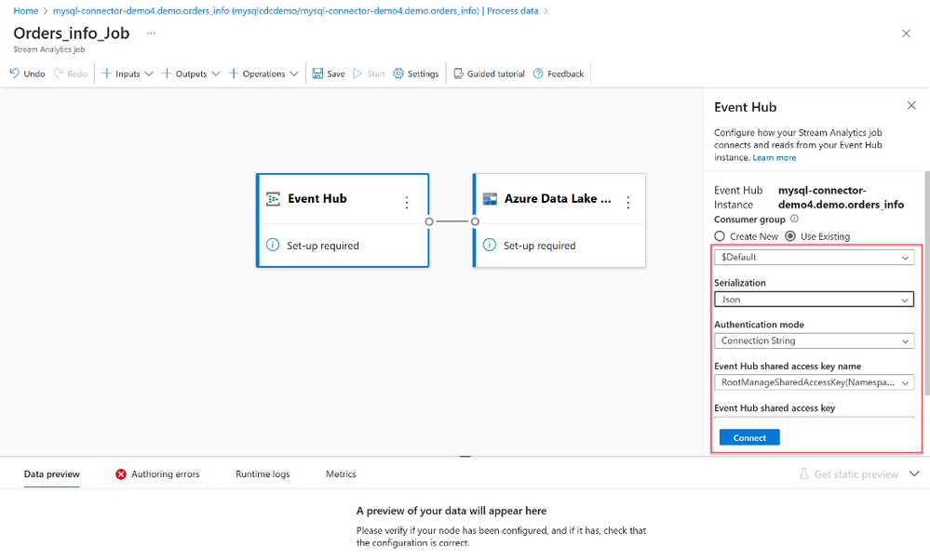
Task: Click Set-up required text in Azure Data Lake node
Action: (x=539, y=246)
